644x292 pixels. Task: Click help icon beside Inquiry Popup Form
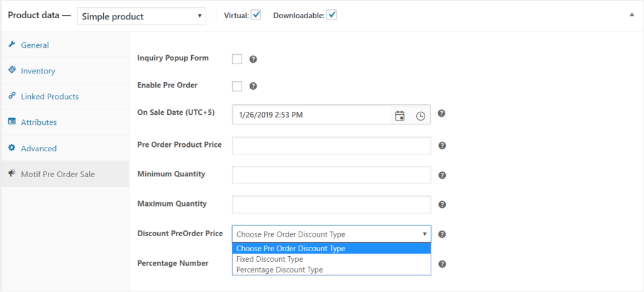click(253, 59)
